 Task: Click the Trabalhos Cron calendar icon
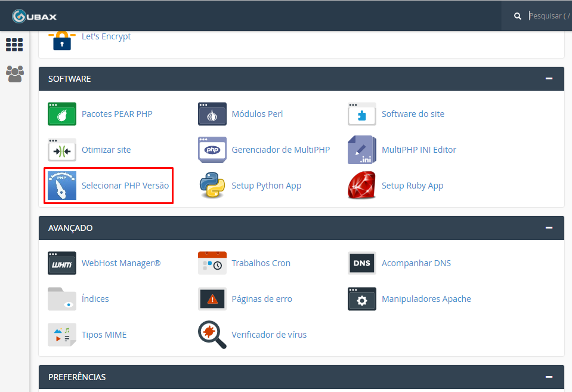212,263
